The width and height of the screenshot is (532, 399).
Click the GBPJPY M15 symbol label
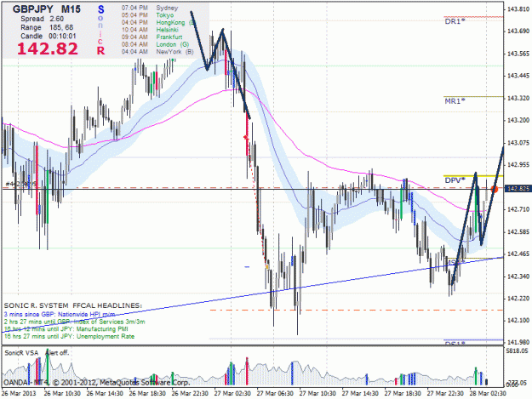(x=47, y=9)
